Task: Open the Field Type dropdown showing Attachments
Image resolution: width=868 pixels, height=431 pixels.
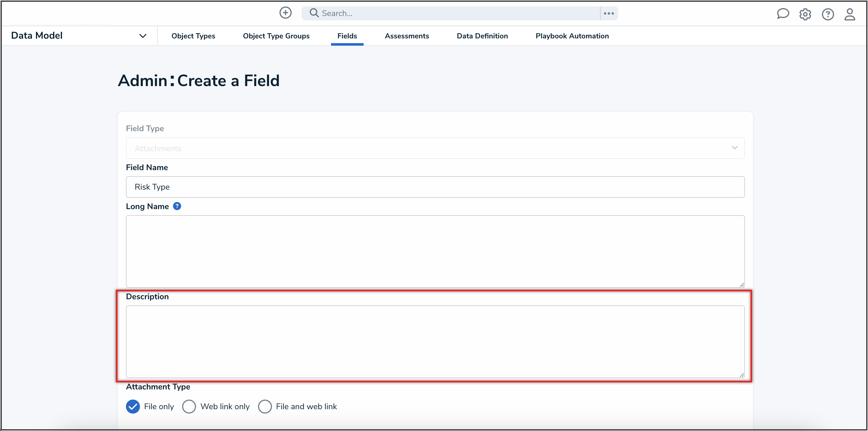Action: 435,148
